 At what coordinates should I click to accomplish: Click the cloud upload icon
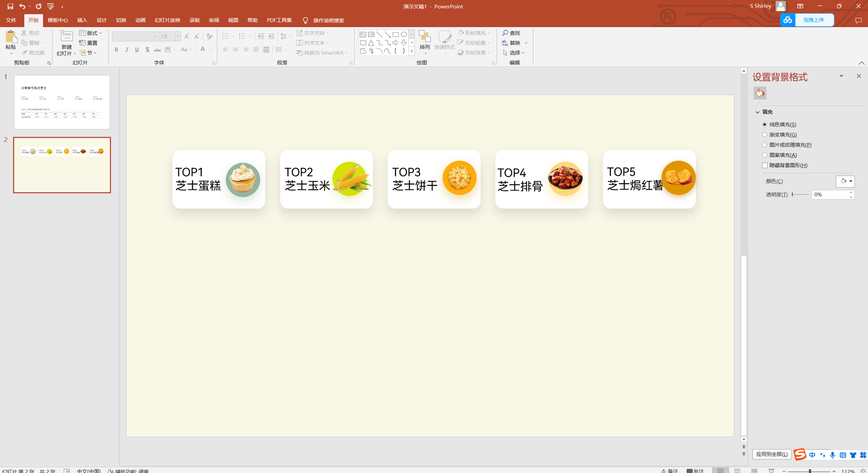(x=788, y=20)
